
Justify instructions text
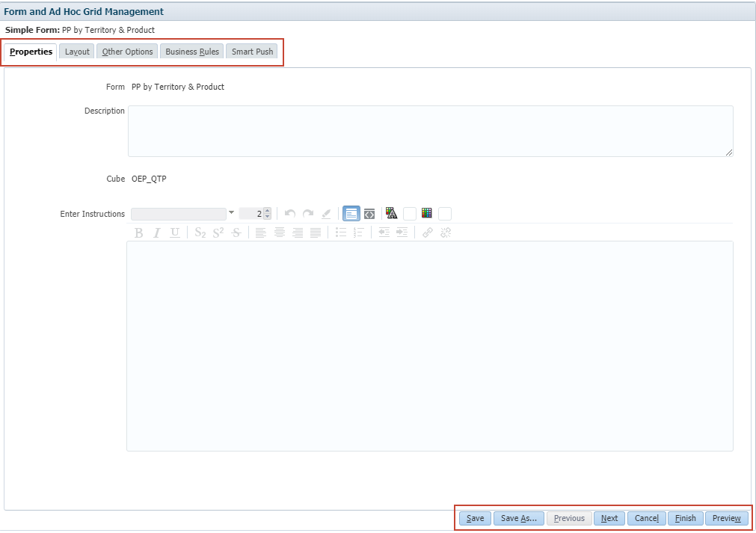tap(316, 232)
